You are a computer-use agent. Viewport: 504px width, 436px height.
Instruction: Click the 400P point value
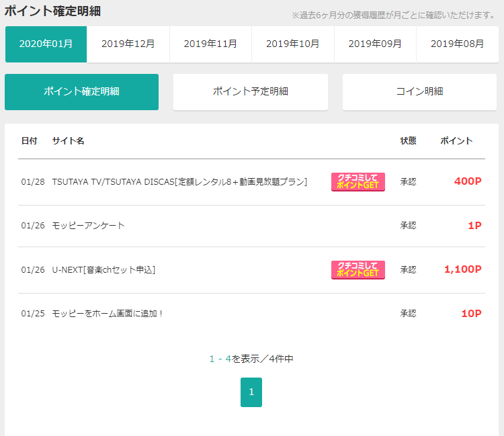click(468, 181)
